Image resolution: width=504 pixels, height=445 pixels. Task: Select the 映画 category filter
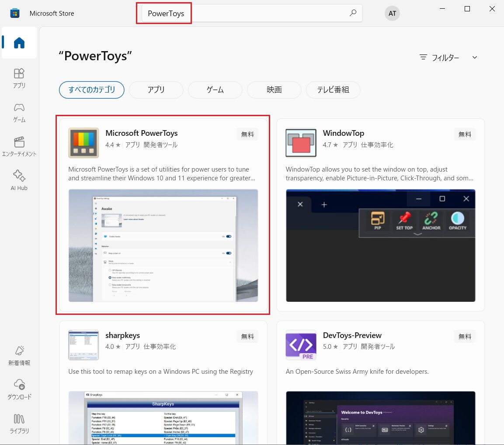coord(274,90)
